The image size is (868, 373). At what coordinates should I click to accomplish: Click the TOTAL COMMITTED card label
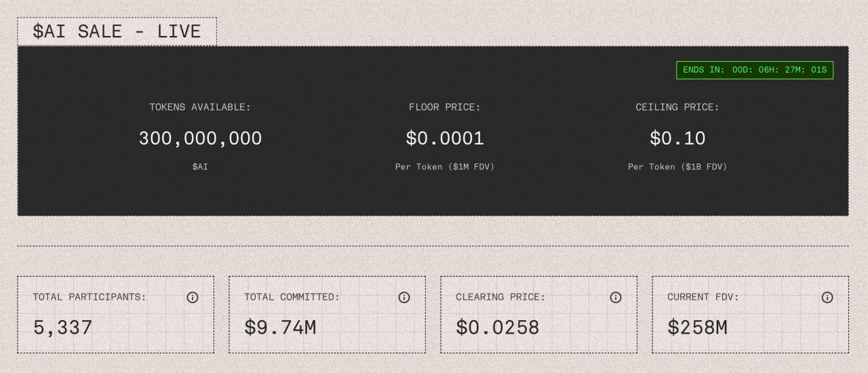(292, 297)
